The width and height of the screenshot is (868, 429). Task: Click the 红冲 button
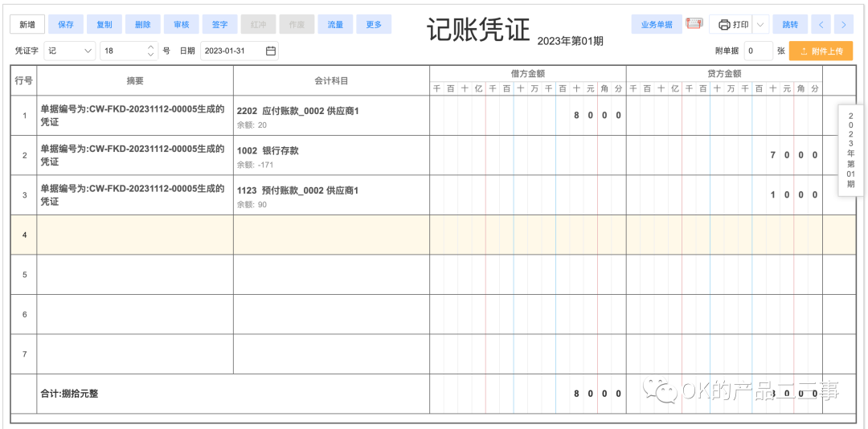coord(258,24)
